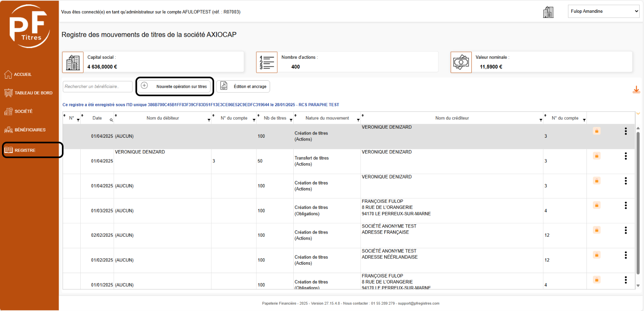Click the company building icon beside the user selector
This screenshot has width=644, height=311.
click(548, 12)
